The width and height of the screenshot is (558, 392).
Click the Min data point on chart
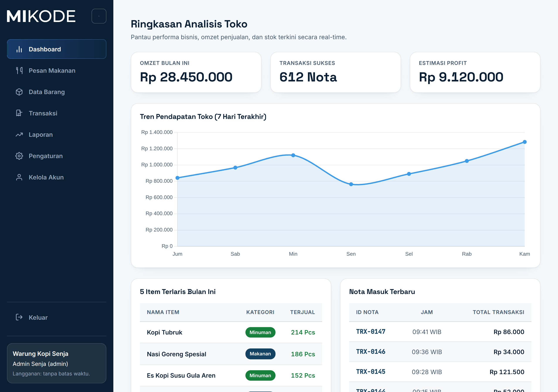pyautogui.click(x=293, y=155)
